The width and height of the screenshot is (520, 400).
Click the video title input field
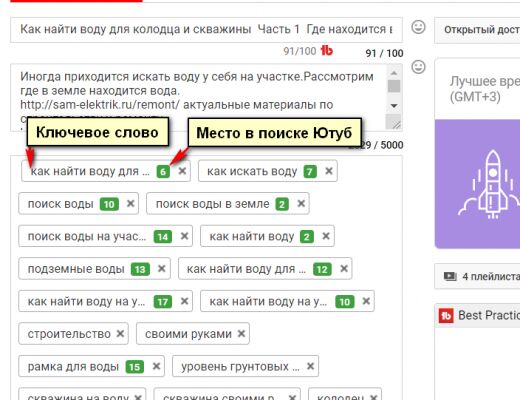(206, 30)
